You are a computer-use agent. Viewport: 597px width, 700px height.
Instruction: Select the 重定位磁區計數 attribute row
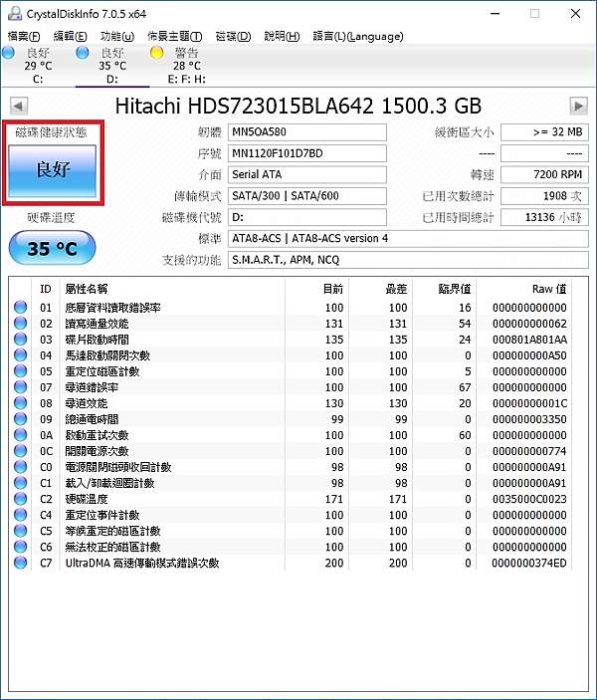point(291,371)
